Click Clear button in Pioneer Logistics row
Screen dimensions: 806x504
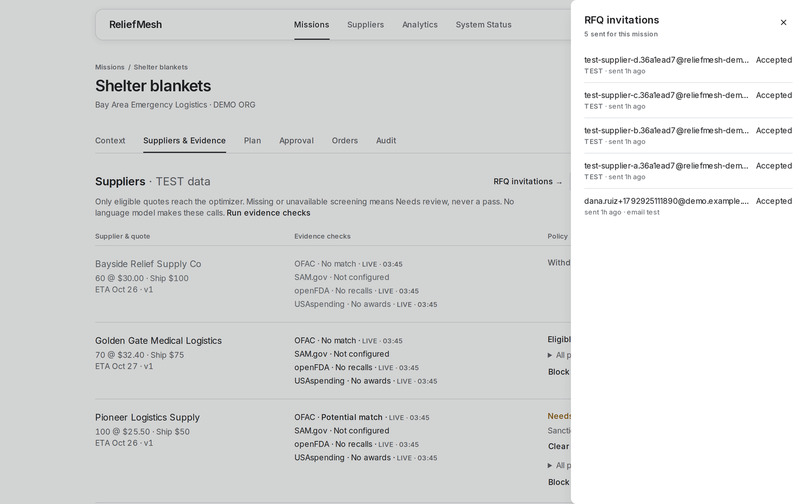[x=559, y=446]
